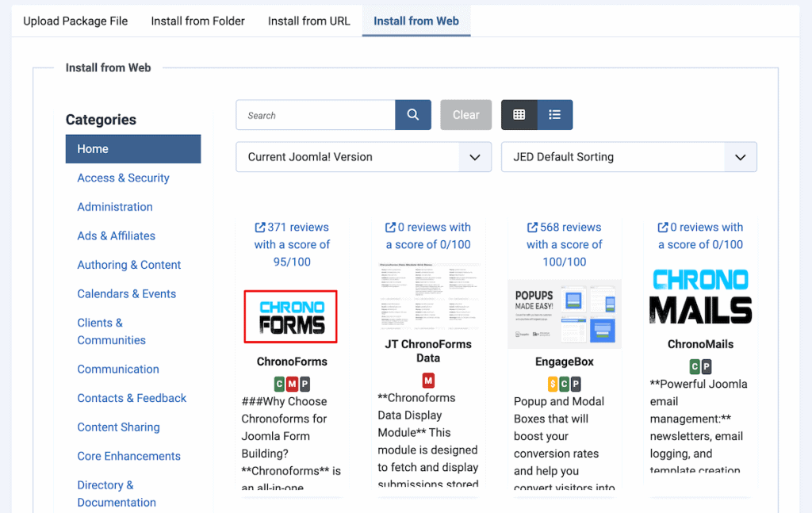812x513 pixels.
Task: Select the ChronoForms logo thumbnail
Action: point(291,317)
